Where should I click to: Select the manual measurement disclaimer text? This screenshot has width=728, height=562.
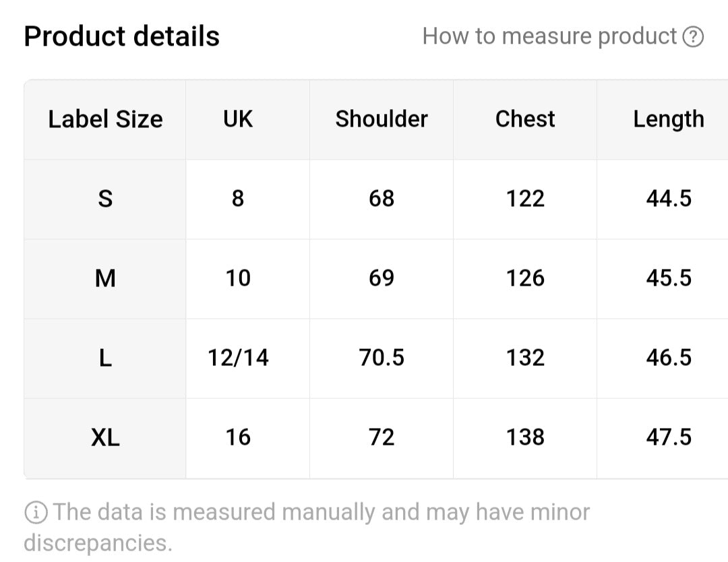307,528
